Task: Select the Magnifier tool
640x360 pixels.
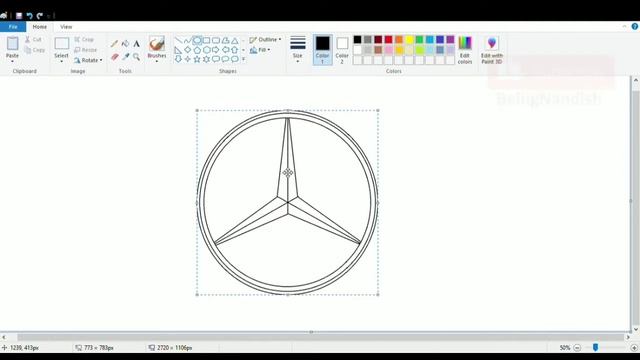Action: [x=136, y=57]
